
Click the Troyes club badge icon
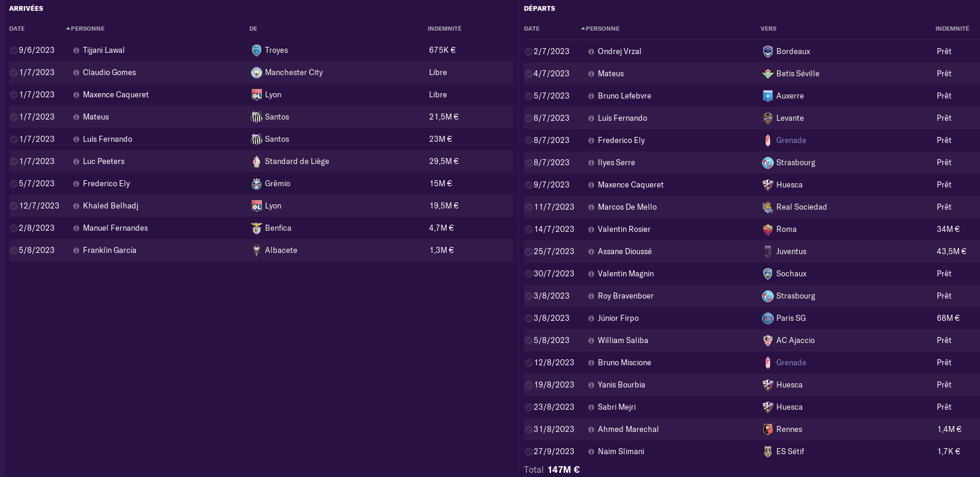(257, 50)
